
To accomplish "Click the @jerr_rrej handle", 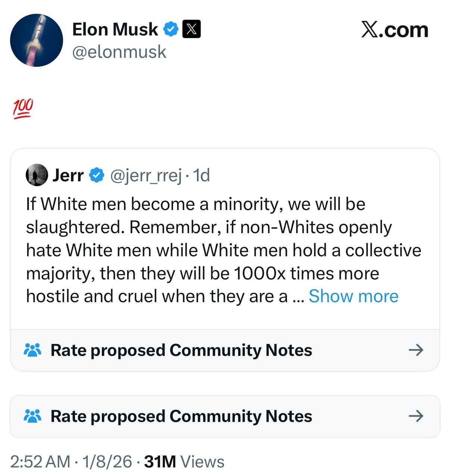I will click(x=146, y=175).
